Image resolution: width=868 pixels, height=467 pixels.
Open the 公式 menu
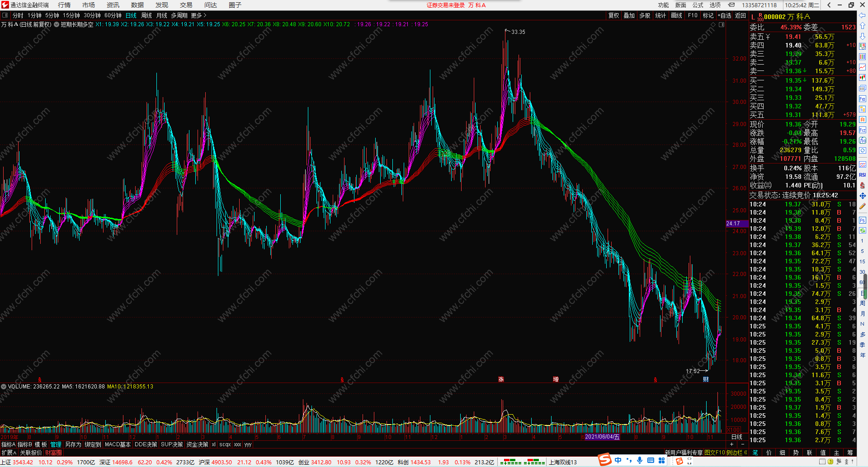point(698,5)
